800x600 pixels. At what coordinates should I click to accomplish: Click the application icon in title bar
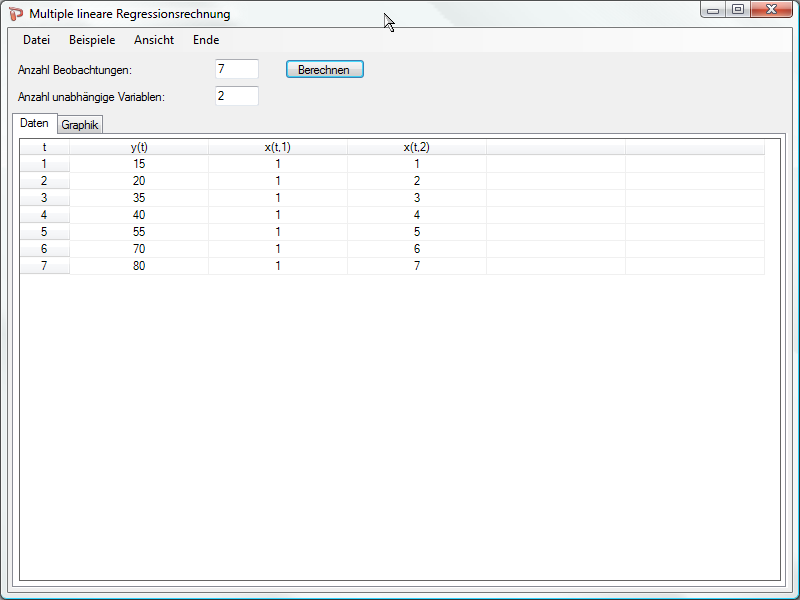click(x=16, y=14)
